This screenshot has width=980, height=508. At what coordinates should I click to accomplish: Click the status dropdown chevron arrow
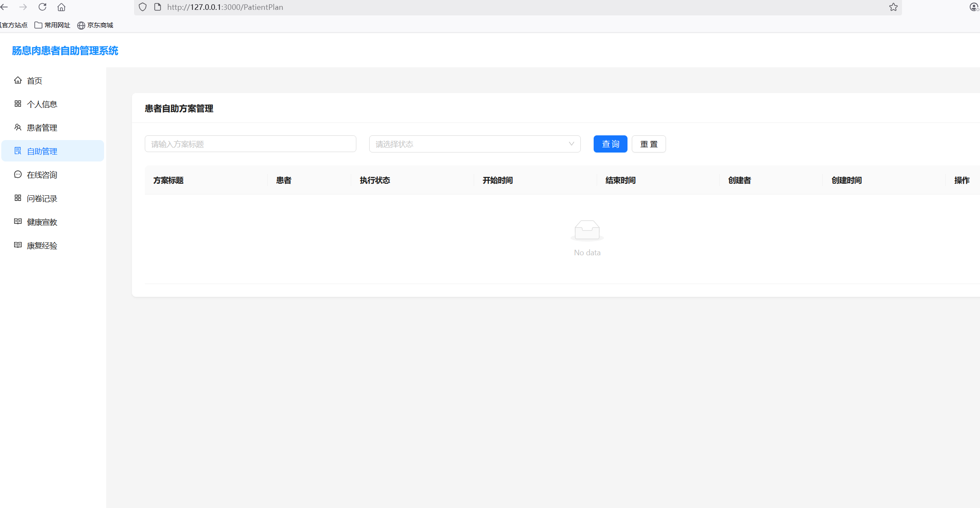[571, 144]
